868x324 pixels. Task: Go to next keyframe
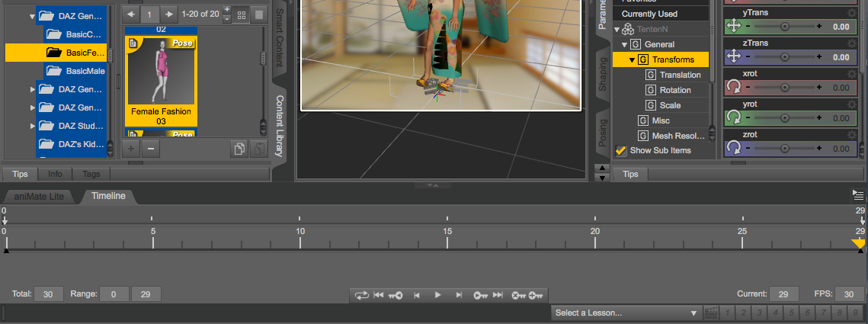pyautogui.click(x=480, y=295)
